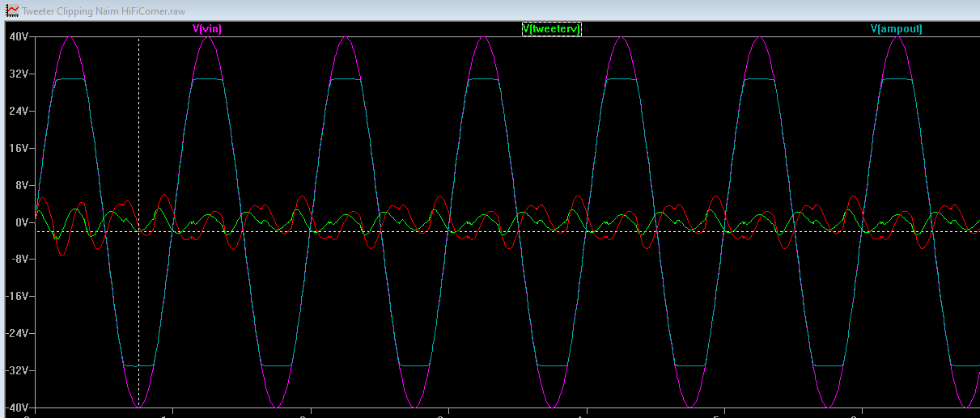Image resolution: width=980 pixels, height=418 pixels.
Task: Click the positive 24V axis tick label
Action: click(x=18, y=111)
